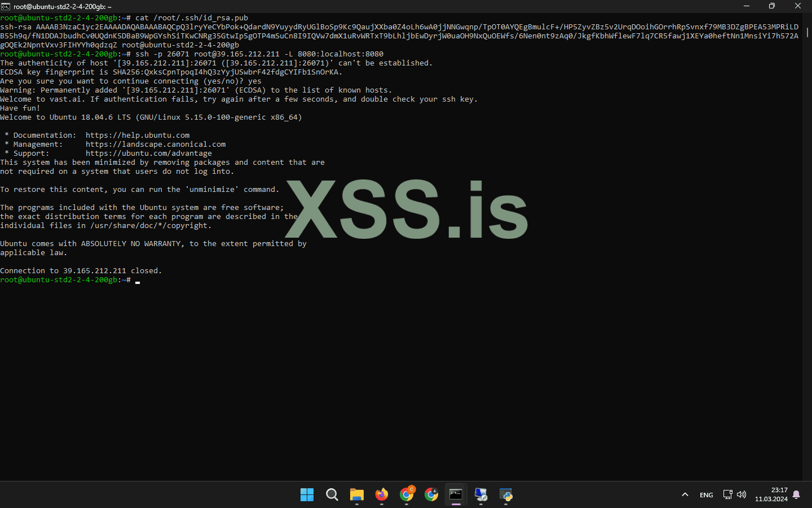The image size is (812, 508).
Task: Open the ENG input language switcher
Action: (x=707, y=495)
